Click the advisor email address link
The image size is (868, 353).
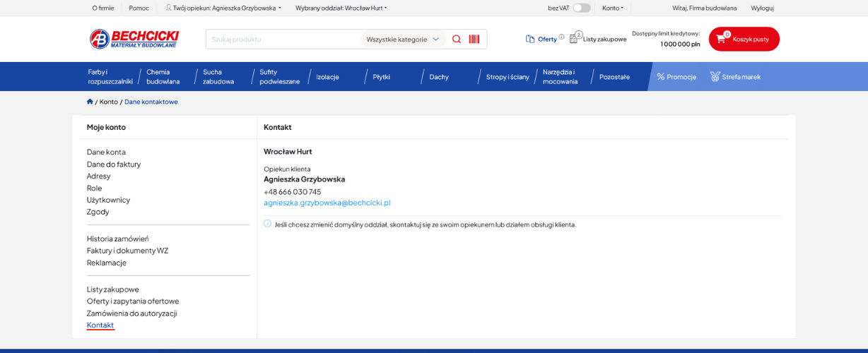327,203
